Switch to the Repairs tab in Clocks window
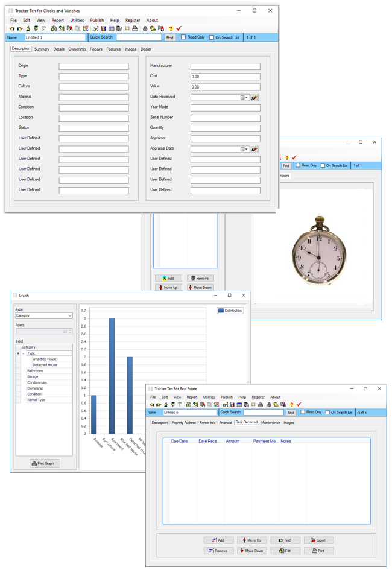The width and height of the screenshot is (392, 573). click(x=96, y=49)
